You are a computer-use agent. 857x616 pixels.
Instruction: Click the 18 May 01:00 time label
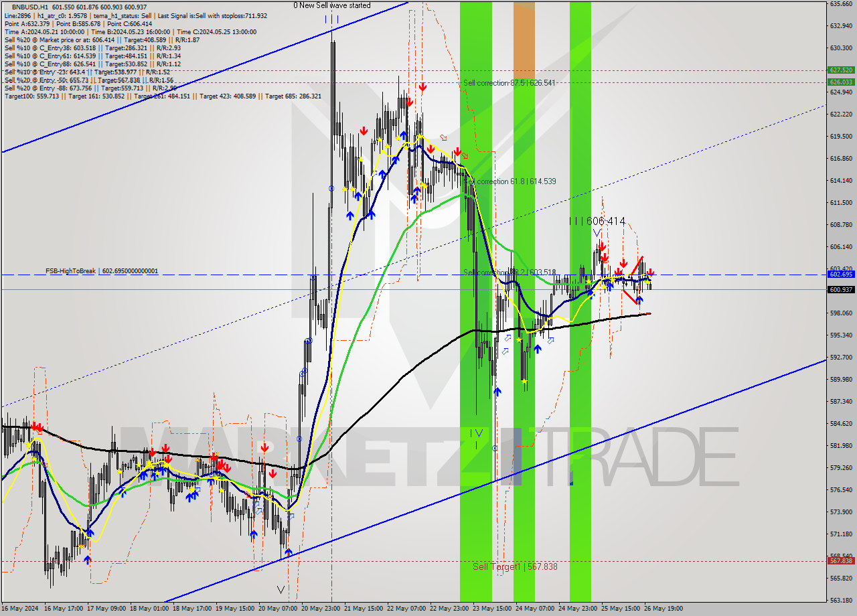tap(151, 609)
